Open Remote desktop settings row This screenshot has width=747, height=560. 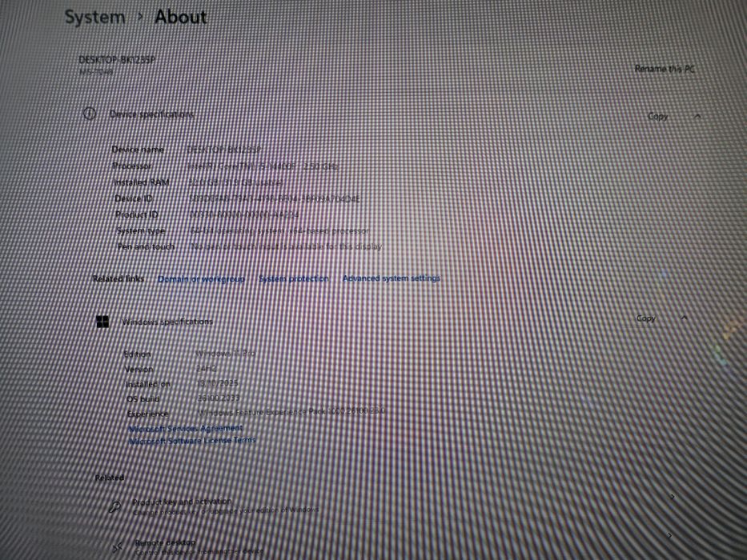tap(165, 542)
